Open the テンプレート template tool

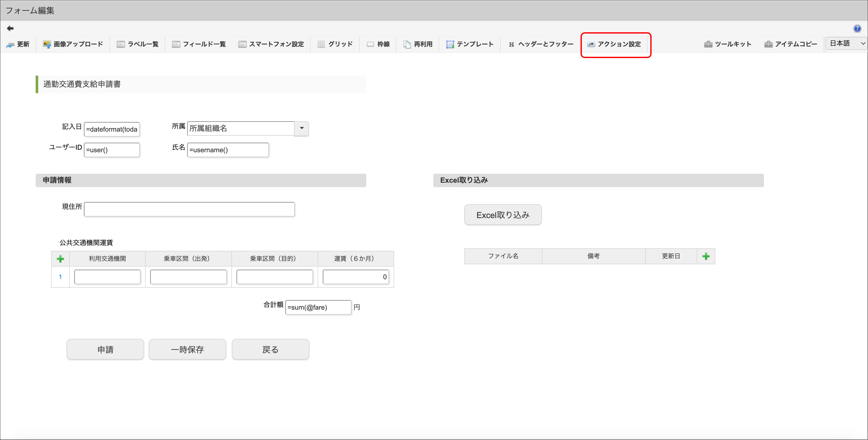pyautogui.click(x=470, y=44)
